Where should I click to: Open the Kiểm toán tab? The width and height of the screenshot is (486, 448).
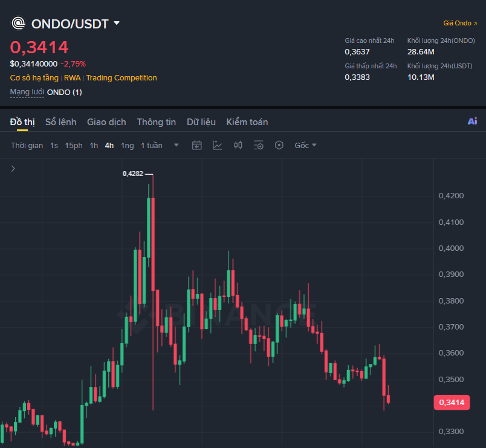pyautogui.click(x=247, y=122)
